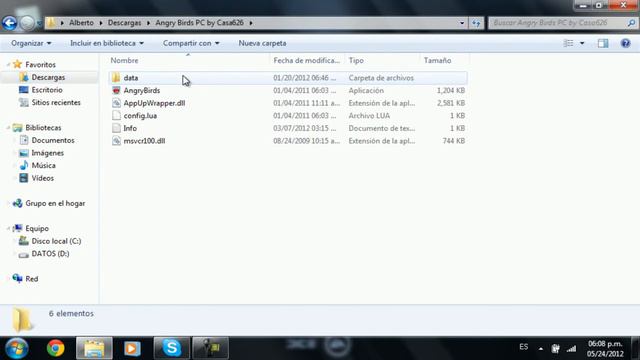Refresh the folder with the refresh button
Image resolution: width=640 pixels, height=360 pixels.
(x=476, y=23)
